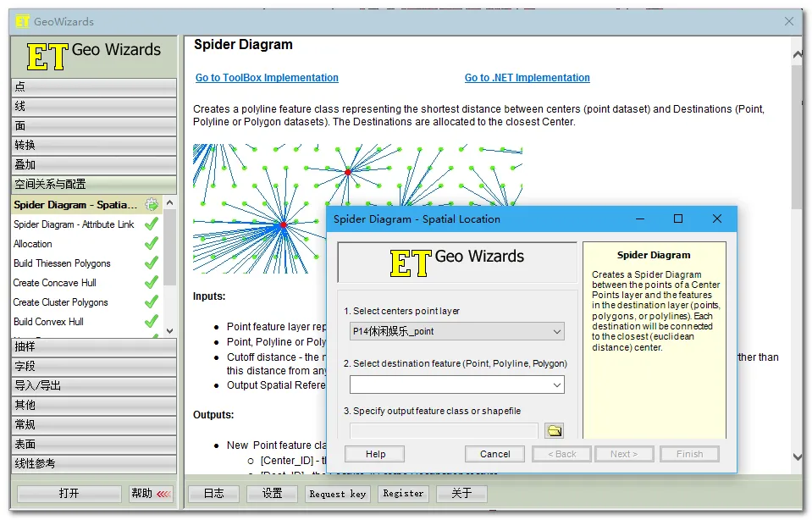Screen dimensions: 812x520
Task: Close the Spider Diagram - Spatial Location dialog
Action: (x=716, y=219)
